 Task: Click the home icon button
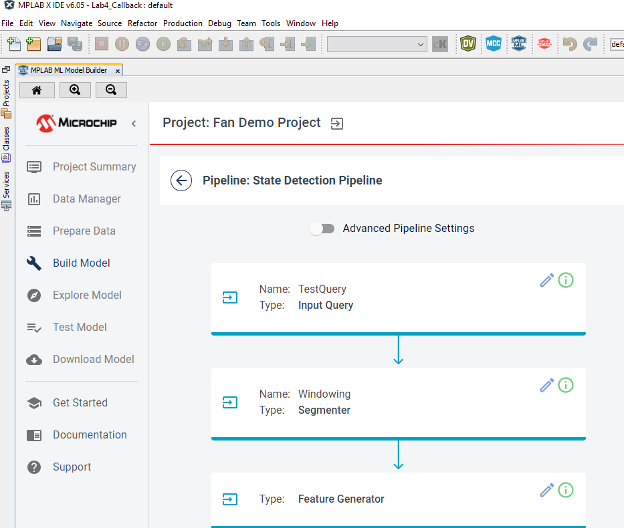point(37,89)
